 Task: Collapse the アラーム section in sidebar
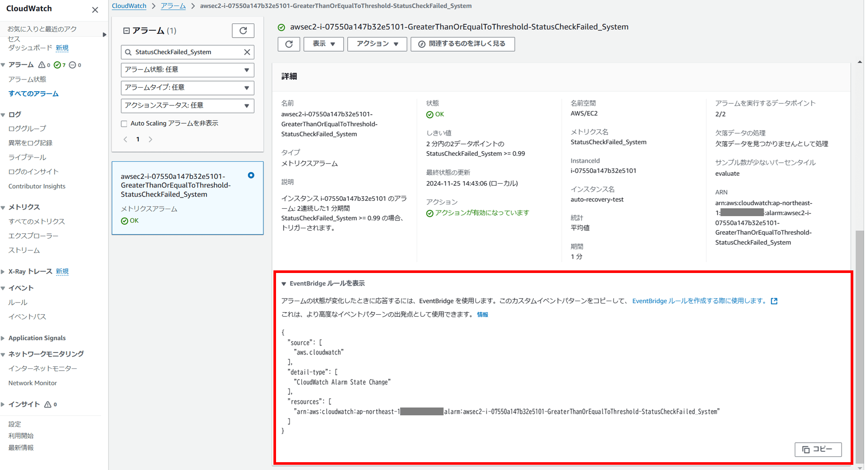(3, 65)
